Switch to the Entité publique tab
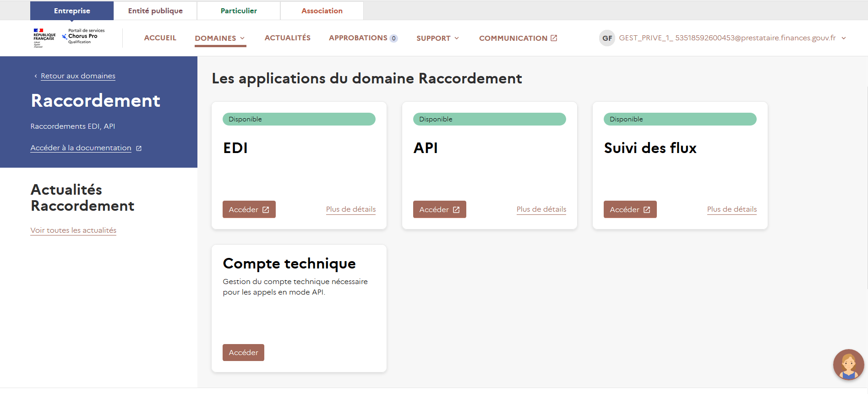The height and width of the screenshot is (394, 868). point(155,11)
